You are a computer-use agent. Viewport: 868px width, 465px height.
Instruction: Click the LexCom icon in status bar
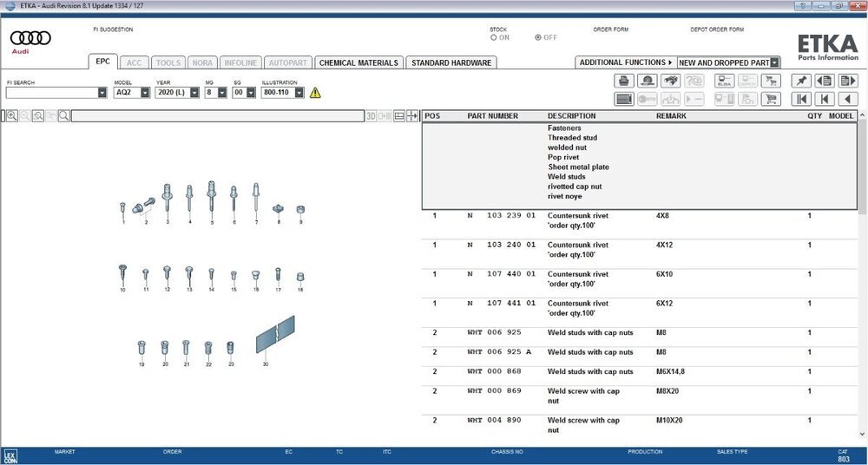point(10,456)
